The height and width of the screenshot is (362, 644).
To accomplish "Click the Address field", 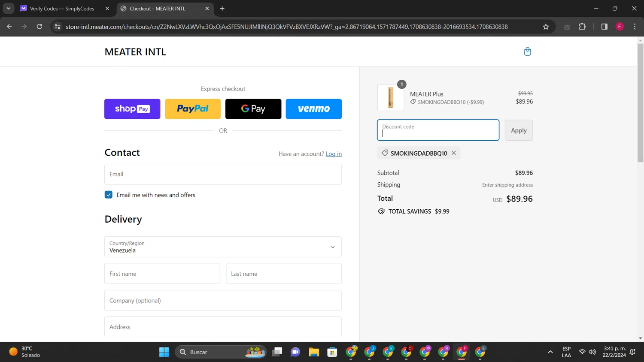I will click(223, 327).
